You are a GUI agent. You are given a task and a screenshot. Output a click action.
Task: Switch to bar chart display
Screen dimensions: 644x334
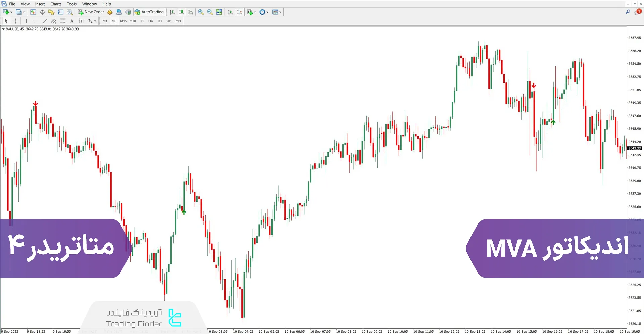click(x=172, y=12)
